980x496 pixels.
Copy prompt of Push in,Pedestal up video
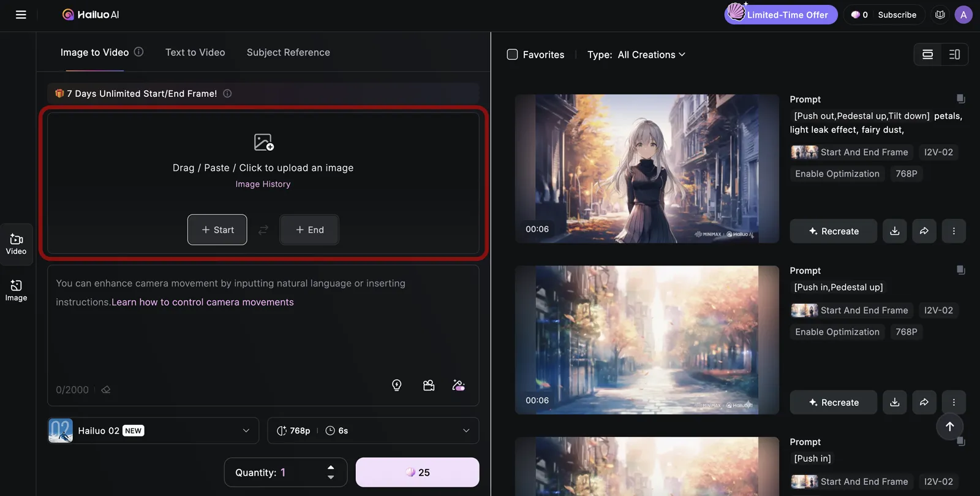[x=960, y=270]
